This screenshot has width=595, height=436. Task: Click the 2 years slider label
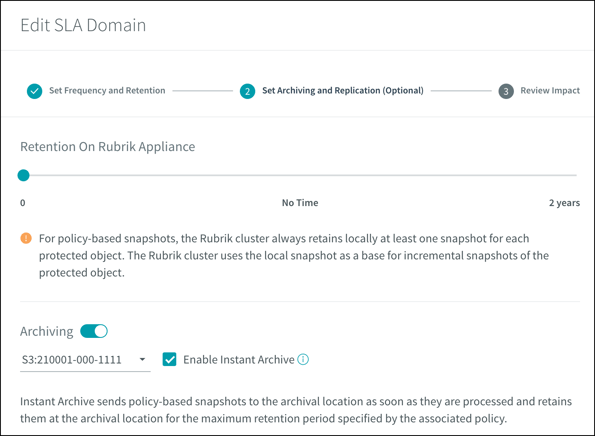tap(564, 203)
